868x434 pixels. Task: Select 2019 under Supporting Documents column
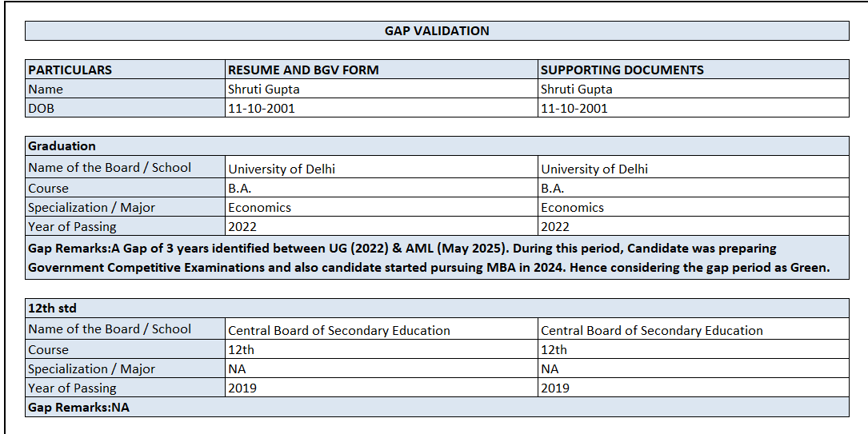(555, 388)
